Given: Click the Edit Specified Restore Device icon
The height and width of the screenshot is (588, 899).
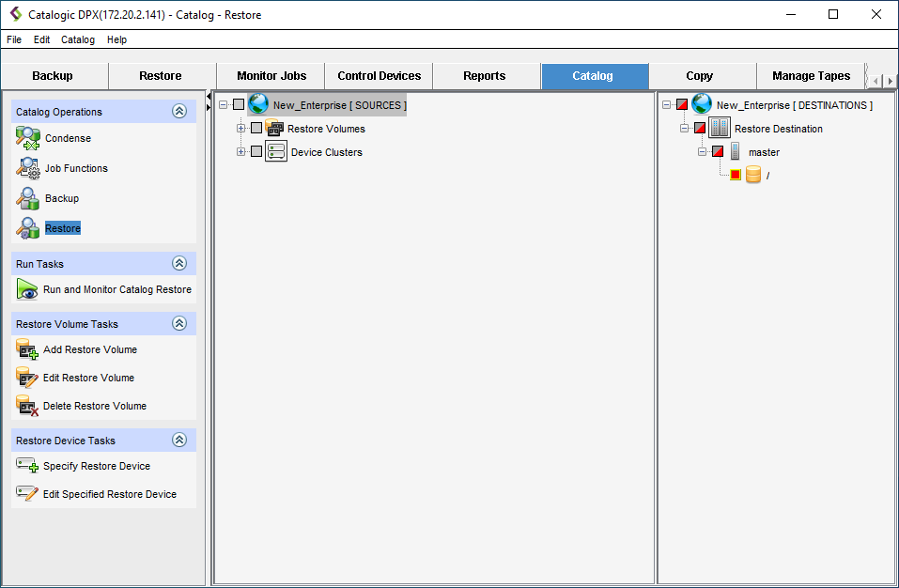Looking at the screenshot, I should tap(27, 494).
